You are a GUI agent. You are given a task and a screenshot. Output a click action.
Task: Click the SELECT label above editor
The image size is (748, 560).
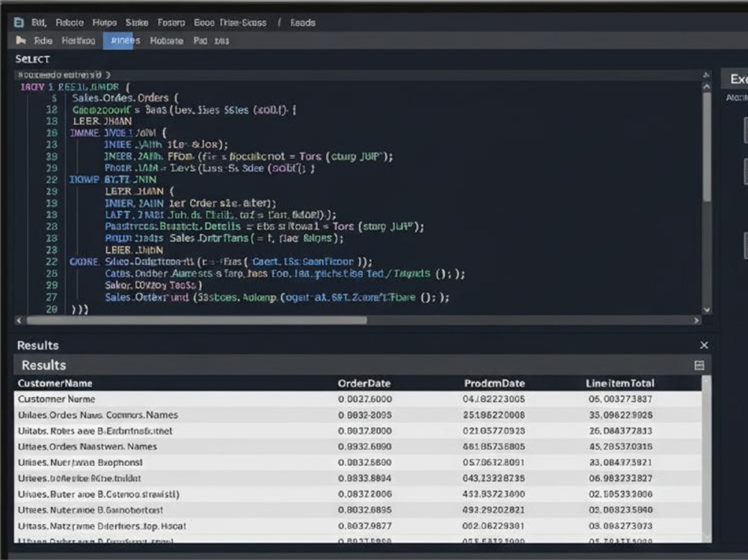click(32, 59)
